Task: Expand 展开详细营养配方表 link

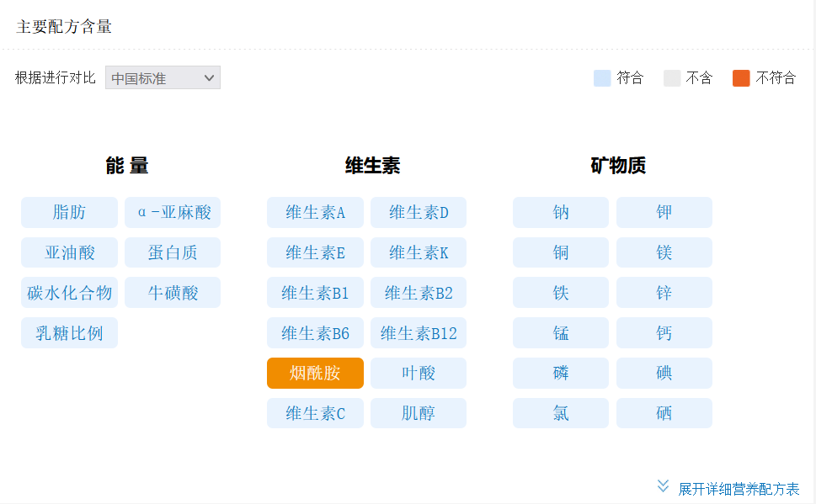Action: click(739, 489)
